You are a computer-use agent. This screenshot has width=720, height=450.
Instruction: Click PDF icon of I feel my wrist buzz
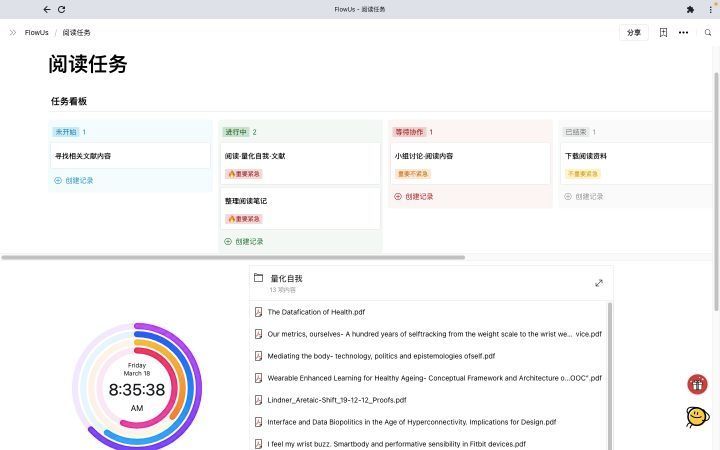point(259,444)
